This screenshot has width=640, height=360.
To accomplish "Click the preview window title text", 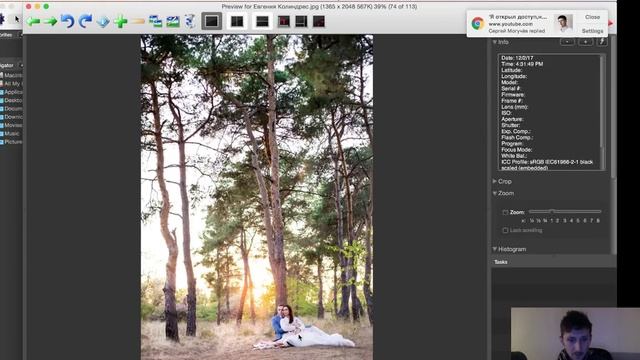I will [x=319, y=7].
